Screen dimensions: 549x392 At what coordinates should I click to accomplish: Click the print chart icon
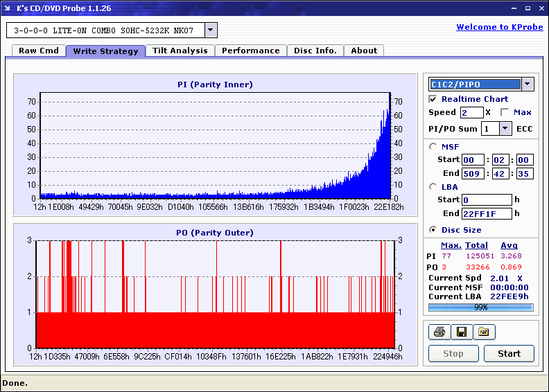pos(439,332)
